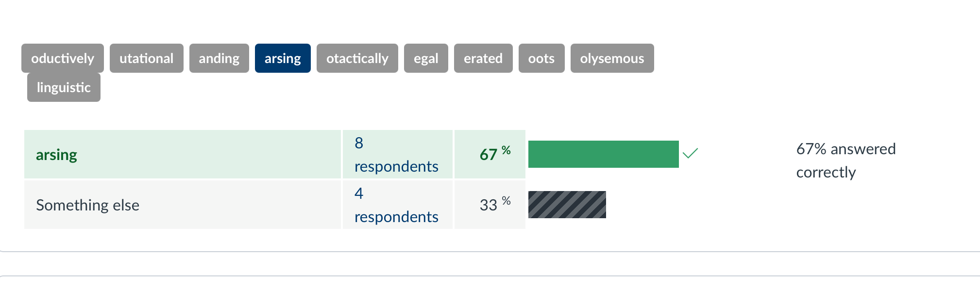Click the green correct-answer checkmark icon
980x289 pixels.
coord(690,153)
